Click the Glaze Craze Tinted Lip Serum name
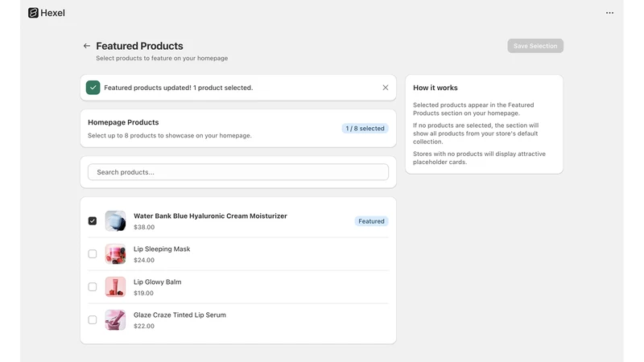The image size is (644, 362). click(180, 315)
